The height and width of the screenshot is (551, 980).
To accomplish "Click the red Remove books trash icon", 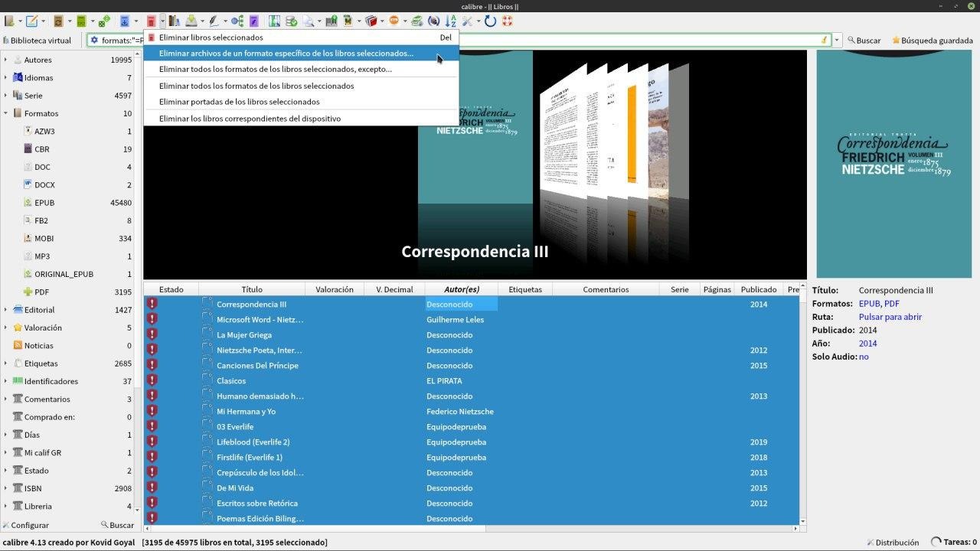I will coord(152,21).
